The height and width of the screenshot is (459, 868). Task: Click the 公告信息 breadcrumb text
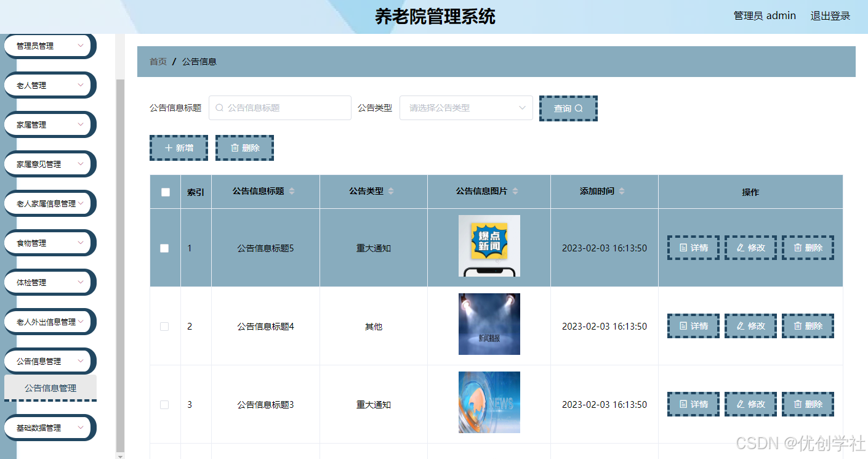(199, 62)
